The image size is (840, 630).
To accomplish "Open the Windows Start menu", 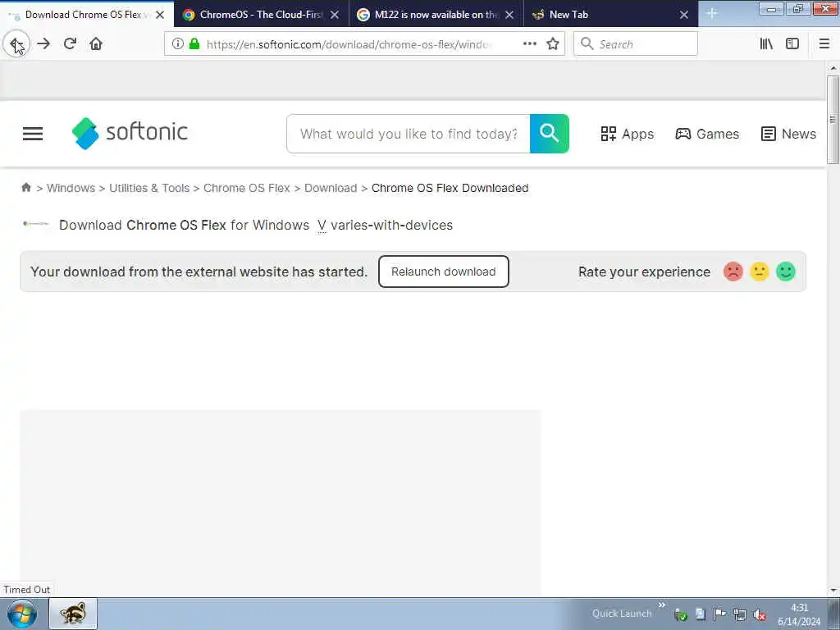I will pyautogui.click(x=22, y=614).
